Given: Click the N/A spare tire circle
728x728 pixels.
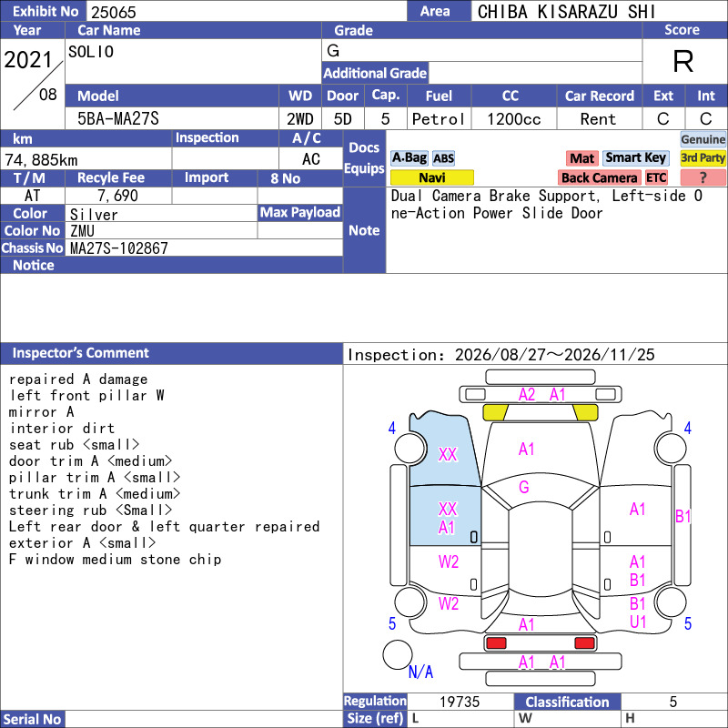Looking at the screenshot, I should (x=398, y=654).
